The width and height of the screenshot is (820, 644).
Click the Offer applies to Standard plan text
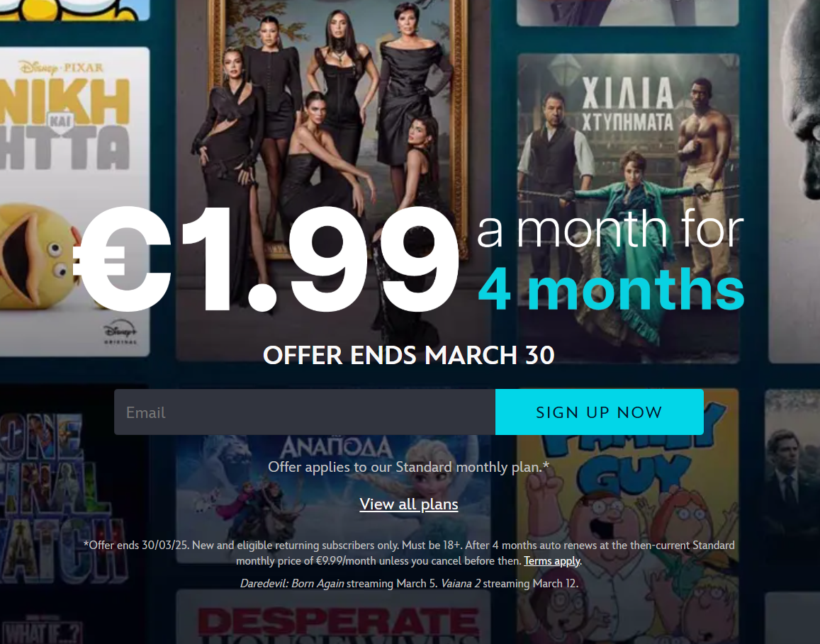[409, 467]
